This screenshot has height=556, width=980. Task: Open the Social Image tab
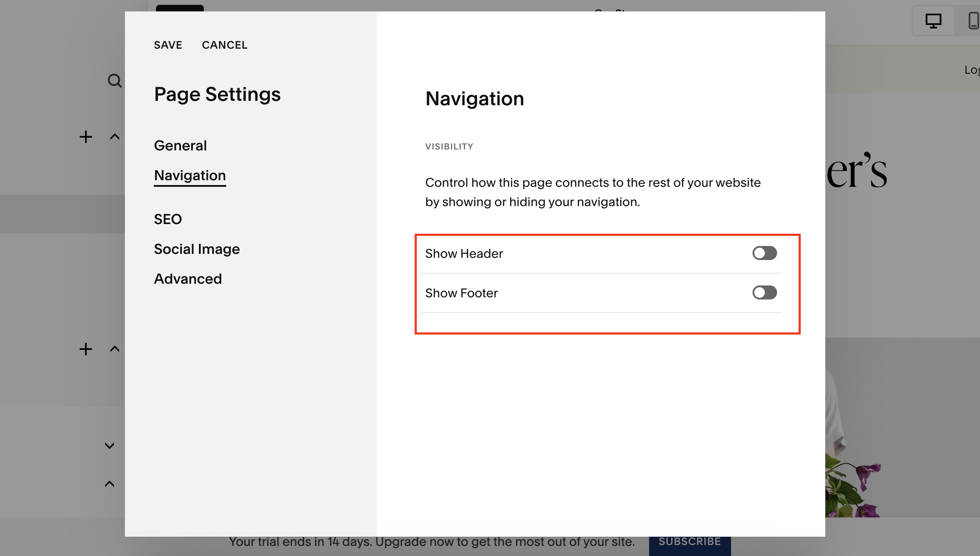[197, 249]
